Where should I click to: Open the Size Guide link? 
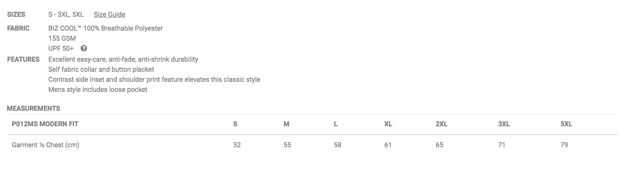[x=109, y=15]
